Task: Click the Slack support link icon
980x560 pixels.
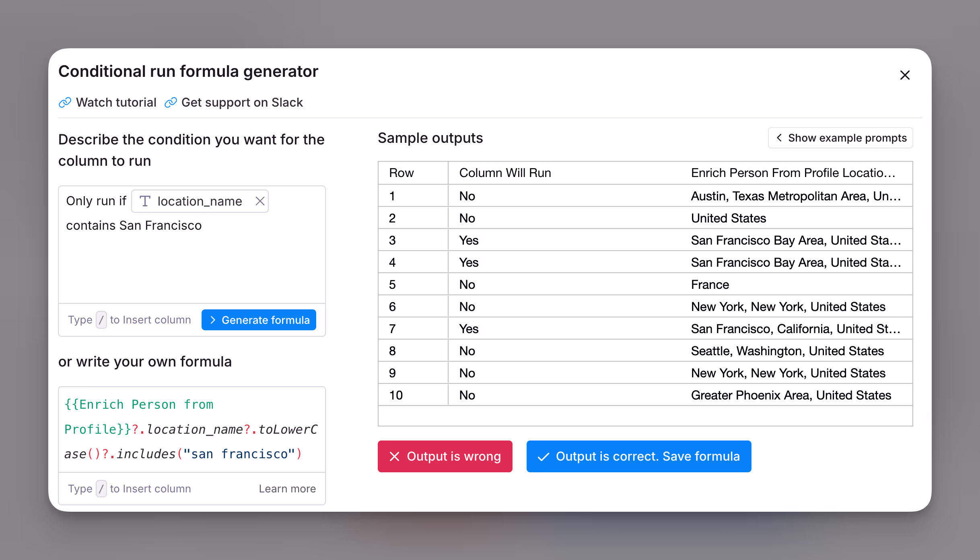Action: tap(171, 103)
